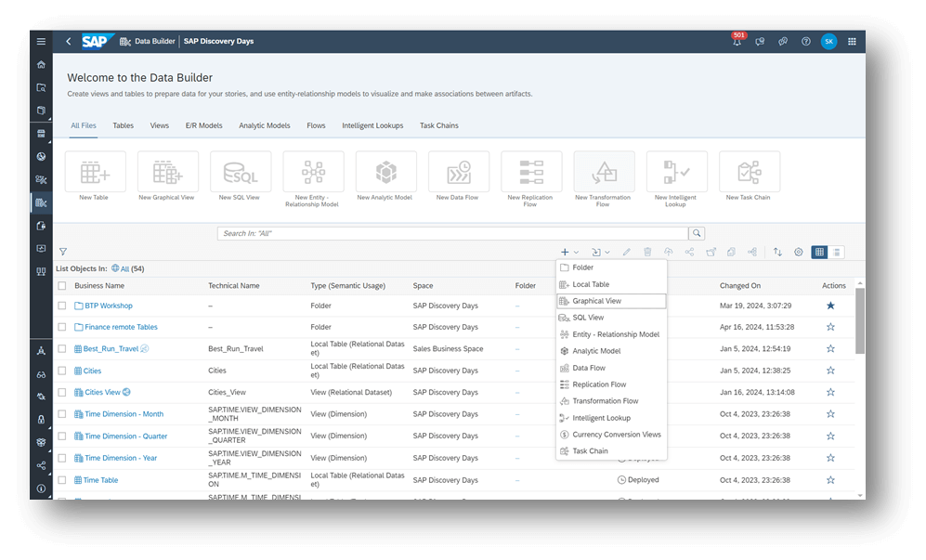
Task: Check the Cities View row checkbox
Action: click(62, 392)
